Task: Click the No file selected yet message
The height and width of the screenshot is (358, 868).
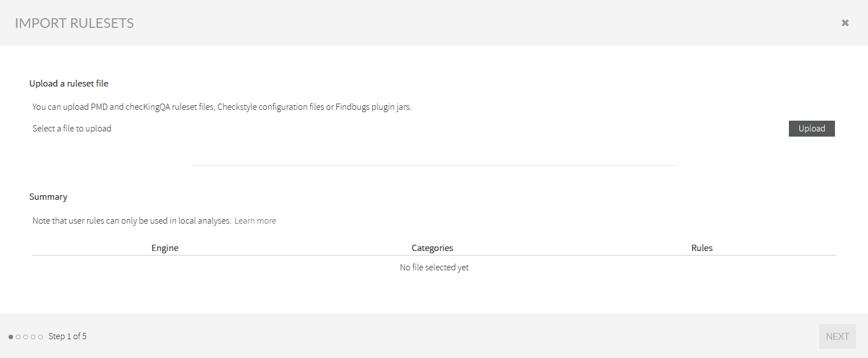Action: 434,267
